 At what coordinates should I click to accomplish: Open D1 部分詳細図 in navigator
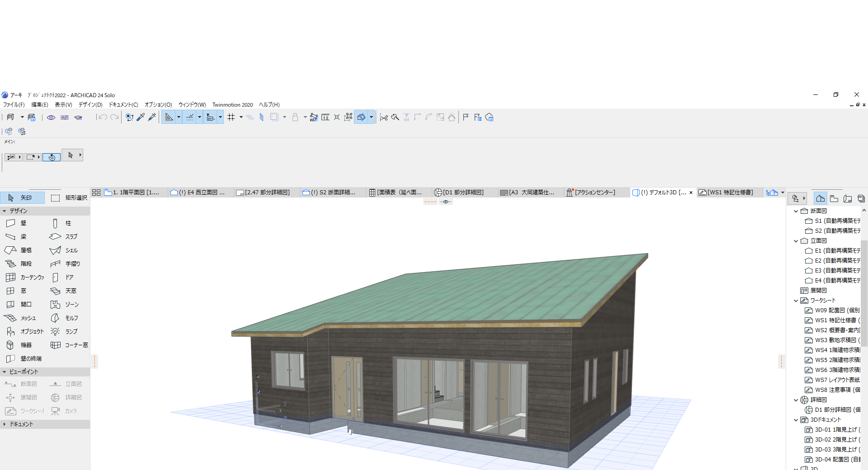point(833,410)
